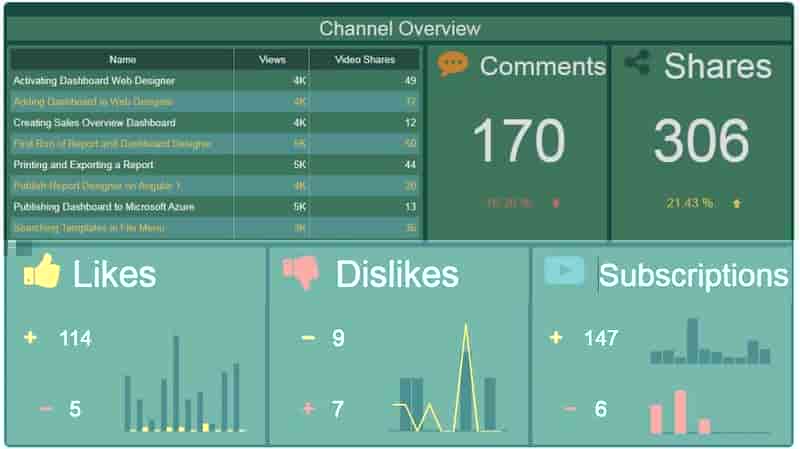Click the pink plus icon beside Dislikes 7
Screen dimensions: 800x449
308,408
